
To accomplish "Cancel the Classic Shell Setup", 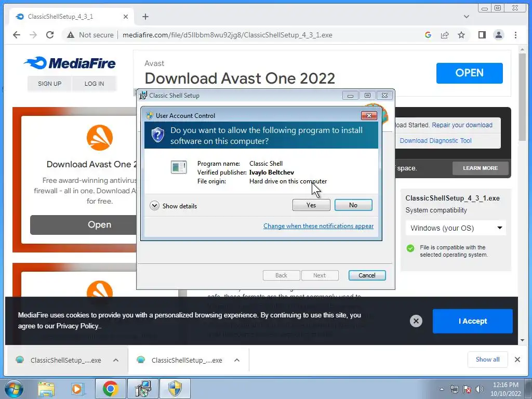I will click(x=367, y=275).
